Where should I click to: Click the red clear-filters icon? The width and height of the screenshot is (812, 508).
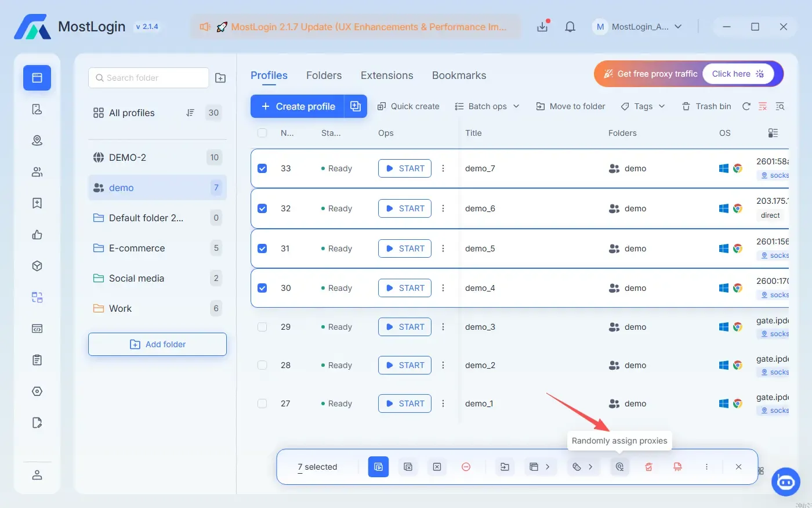click(x=763, y=106)
